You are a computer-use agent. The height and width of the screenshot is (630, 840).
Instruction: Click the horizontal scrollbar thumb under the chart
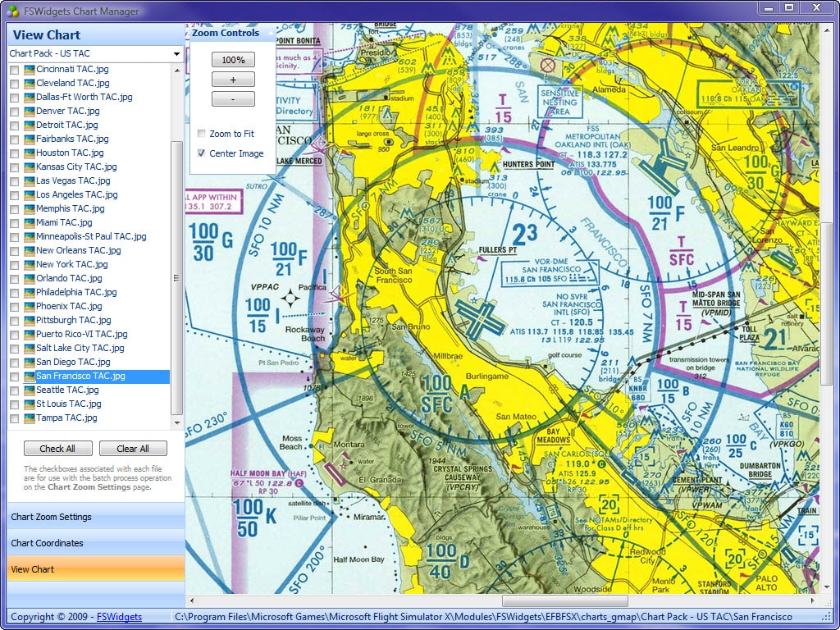pyautogui.click(x=564, y=601)
